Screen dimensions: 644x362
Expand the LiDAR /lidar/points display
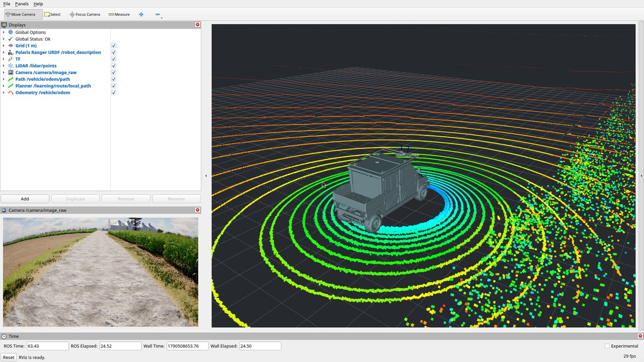(x=4, y=66)
